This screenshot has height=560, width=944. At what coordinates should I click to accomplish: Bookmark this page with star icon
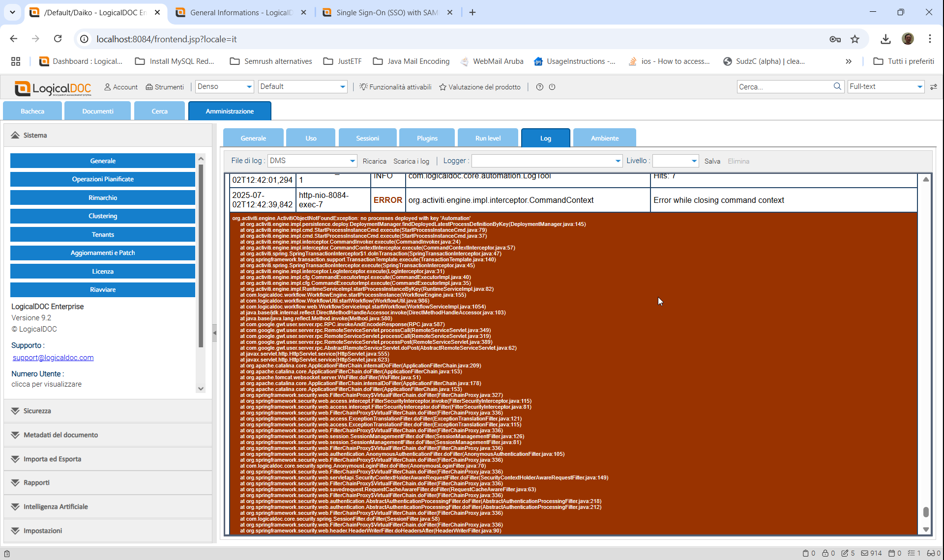click(x=855, y=39)
